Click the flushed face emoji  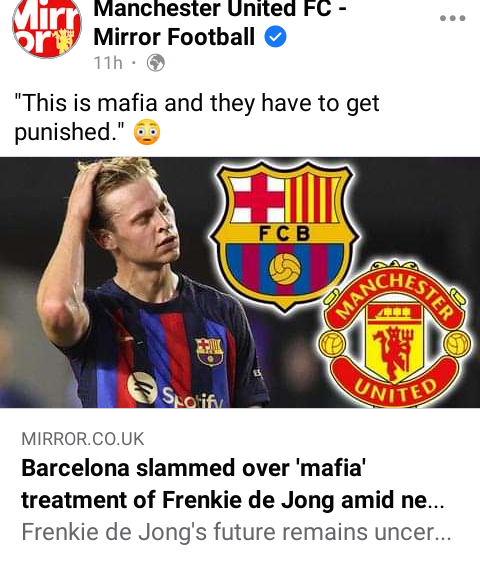[147, 132]
